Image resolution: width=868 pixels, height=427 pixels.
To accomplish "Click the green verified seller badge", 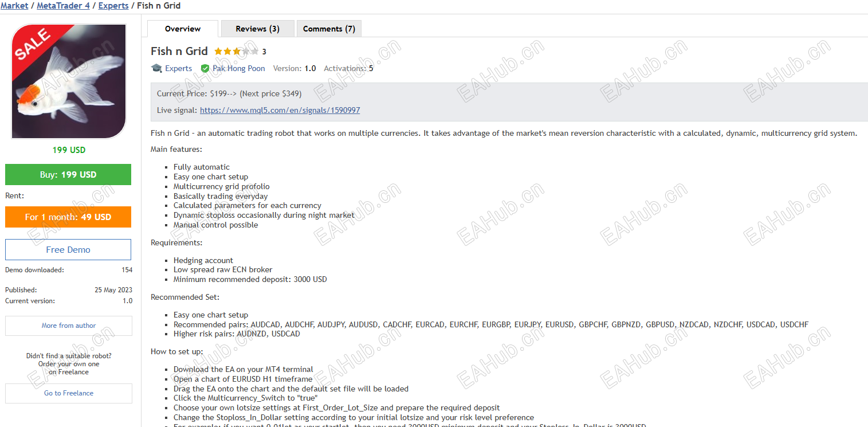I will (x=205, y=68).
